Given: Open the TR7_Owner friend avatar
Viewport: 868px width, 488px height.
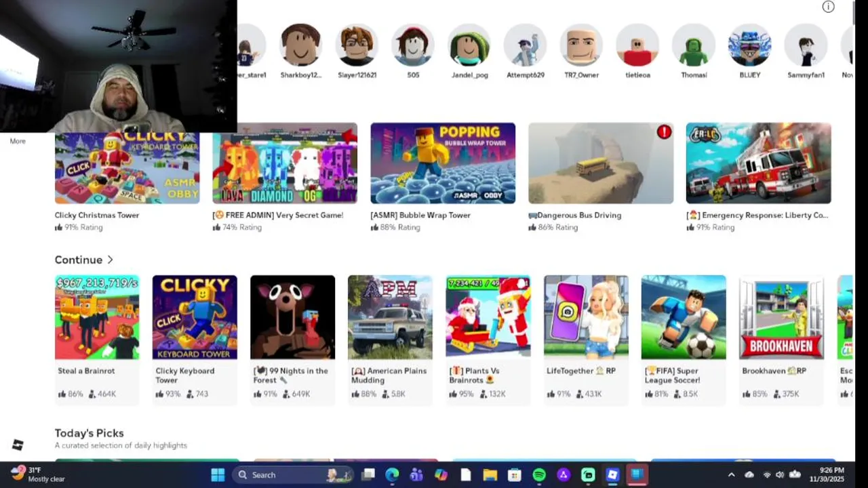Looking at the screenshot, I should pos(582,45).
